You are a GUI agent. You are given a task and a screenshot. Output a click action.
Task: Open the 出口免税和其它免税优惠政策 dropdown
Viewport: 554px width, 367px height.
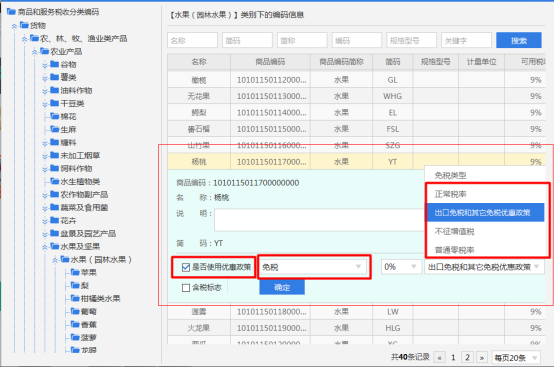click(x=484, y=267)
